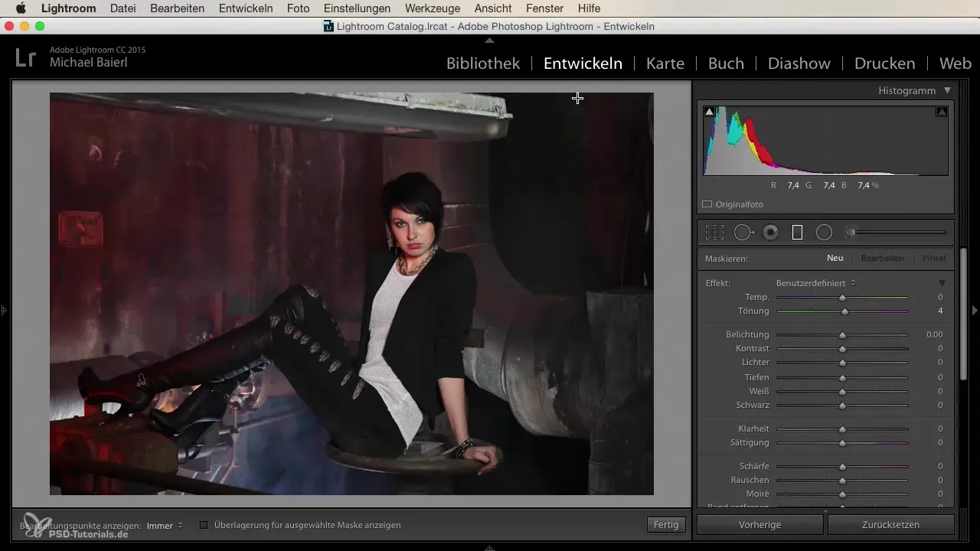Viewport: 980px width, 551px height.
Task: Click the Tönung slider handle
Action: coord(845,311)
